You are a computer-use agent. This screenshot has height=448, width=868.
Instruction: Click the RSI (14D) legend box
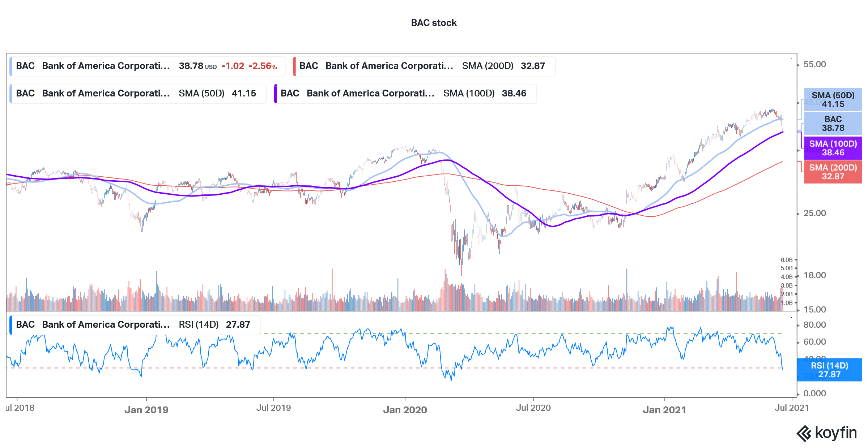point(135,325)
